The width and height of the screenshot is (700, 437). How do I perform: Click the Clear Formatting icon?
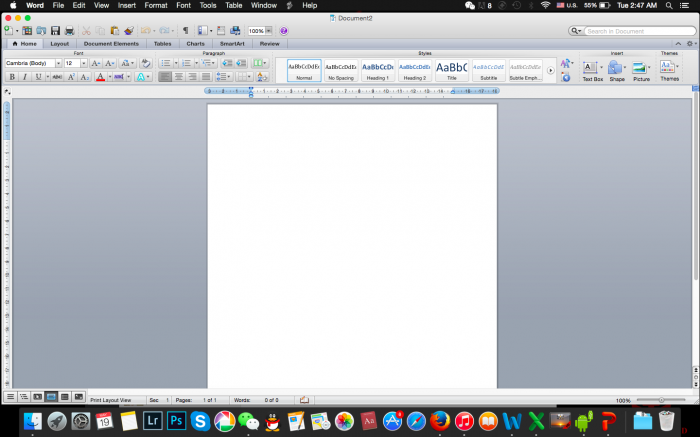145,63
